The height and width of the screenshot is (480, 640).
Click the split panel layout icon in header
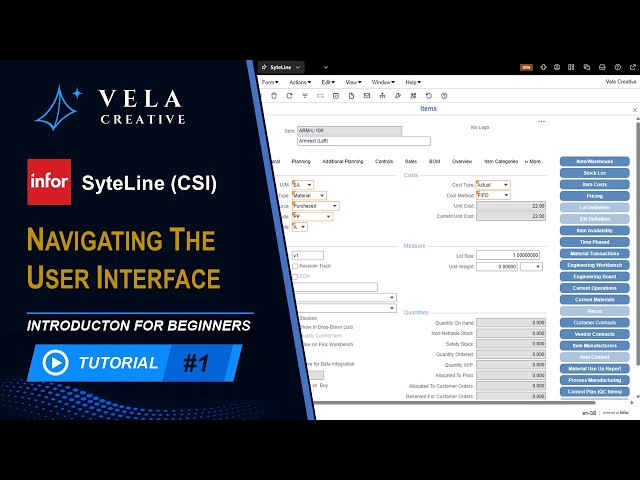pyautogui.click(x=571, y=67)
